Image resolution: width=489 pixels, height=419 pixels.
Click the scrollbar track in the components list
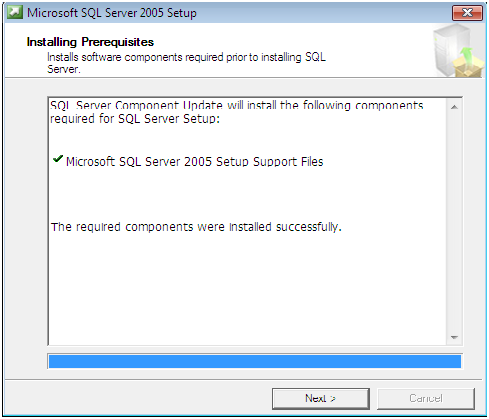(x=454, y=222)
